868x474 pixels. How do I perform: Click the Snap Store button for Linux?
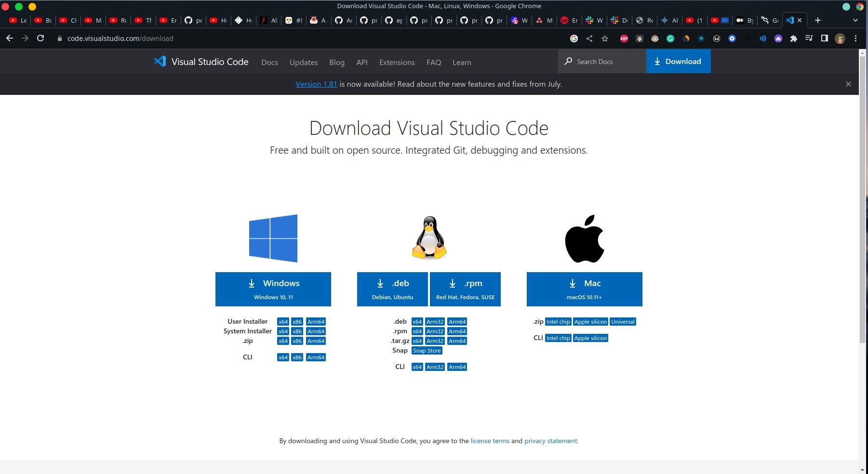coord(426,350)
